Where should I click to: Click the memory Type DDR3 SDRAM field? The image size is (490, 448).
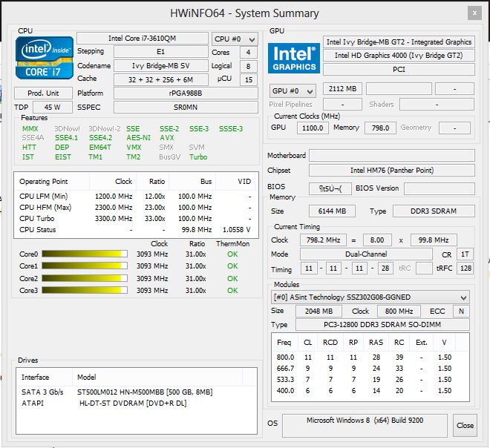434,211
